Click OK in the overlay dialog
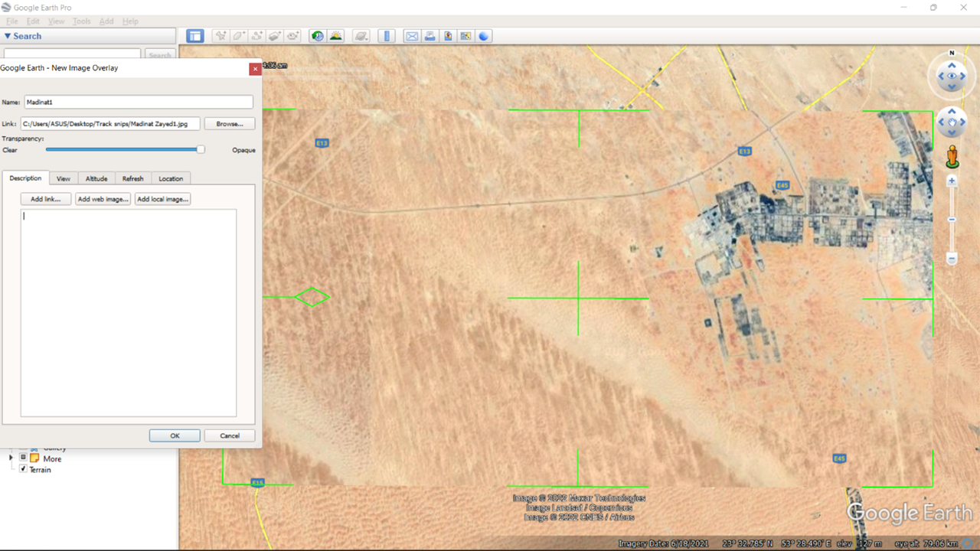 (x=175, y=435)
